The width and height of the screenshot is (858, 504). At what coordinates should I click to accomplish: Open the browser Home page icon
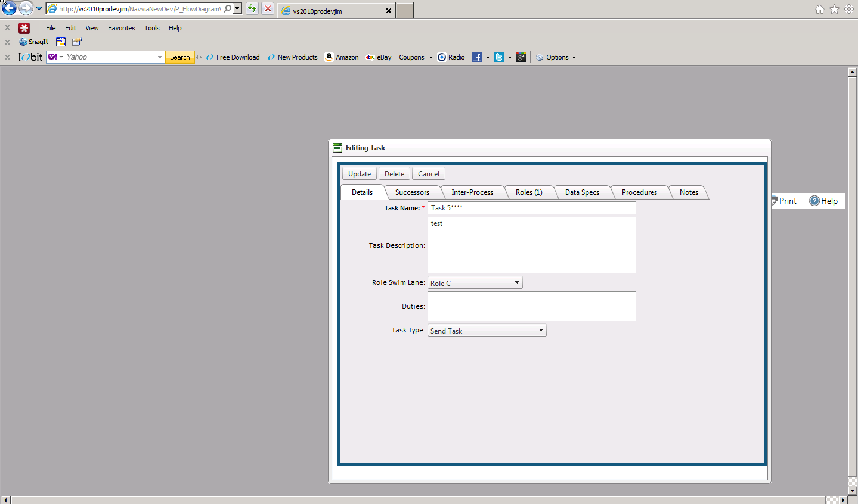[x=820, y=9]
